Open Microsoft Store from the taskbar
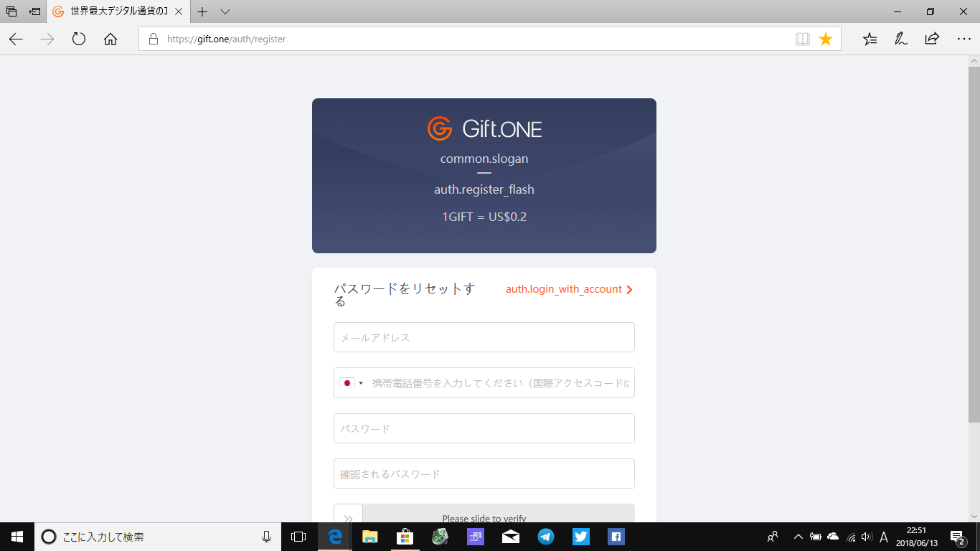The image size is (980, 551). tap(405, 537)
